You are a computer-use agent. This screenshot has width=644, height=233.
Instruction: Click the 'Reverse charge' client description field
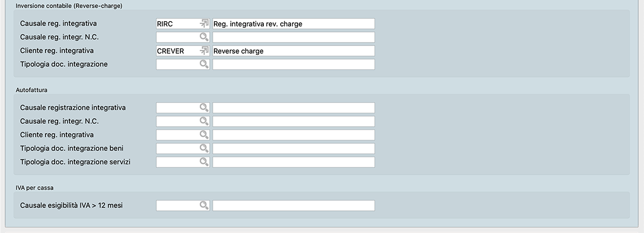(x=293, y=51)
